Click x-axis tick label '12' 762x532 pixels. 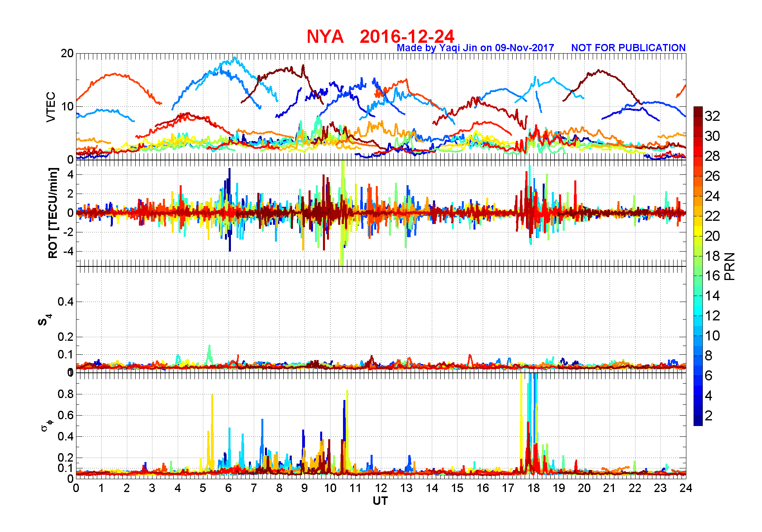pyautogui.click(x=381, y=488)
